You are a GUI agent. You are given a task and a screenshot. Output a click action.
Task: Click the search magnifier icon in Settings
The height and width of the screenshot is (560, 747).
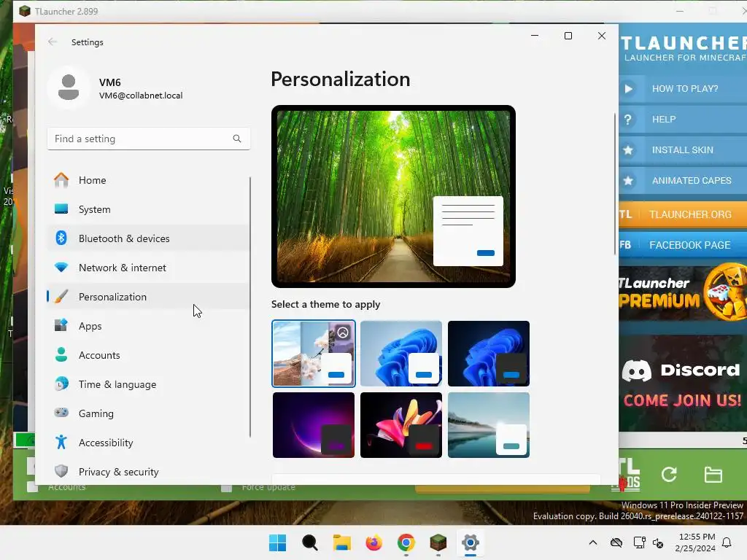point(237,139)
